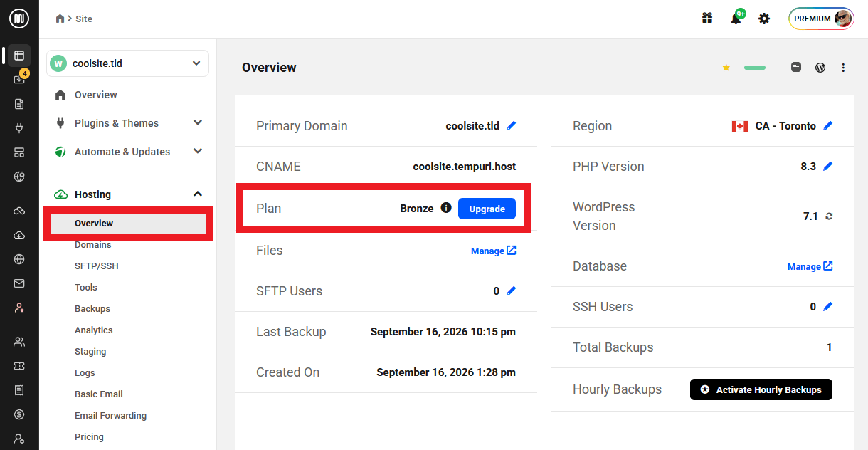Show Bronze plan info icon
The height and width of the screenshot is (450, 868).
click(446, 208)
